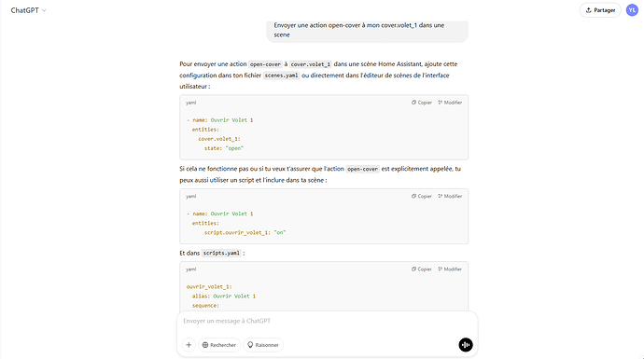Screen dimensions: 644x359
Task: Click Modifier on the second code block
Action: pos(450,196)
